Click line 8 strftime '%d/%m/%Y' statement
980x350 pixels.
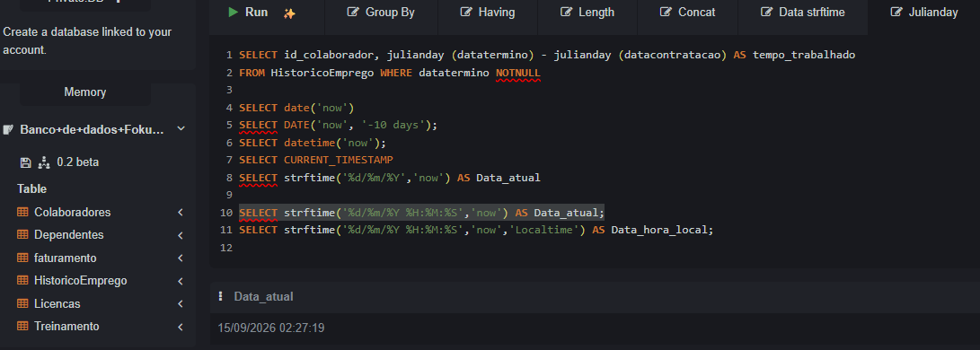389,178
